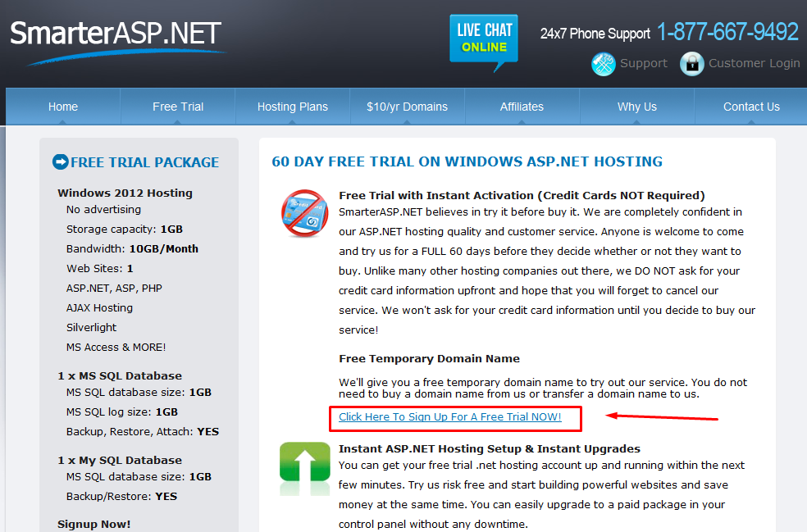Click the MS Access & MORE! line
The height and width of the screenshot is (532, 807).
[x=116, y=348]
